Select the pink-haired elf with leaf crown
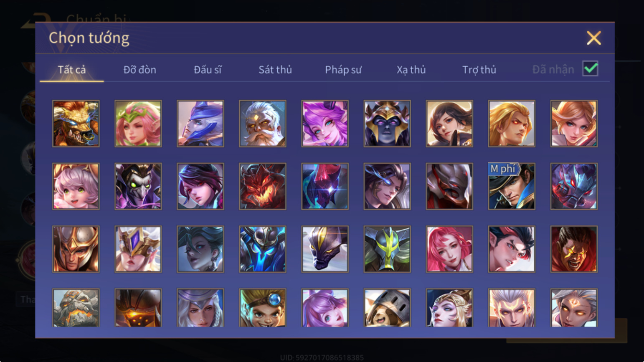Screen dimensions: 644x362 point(138,124)
